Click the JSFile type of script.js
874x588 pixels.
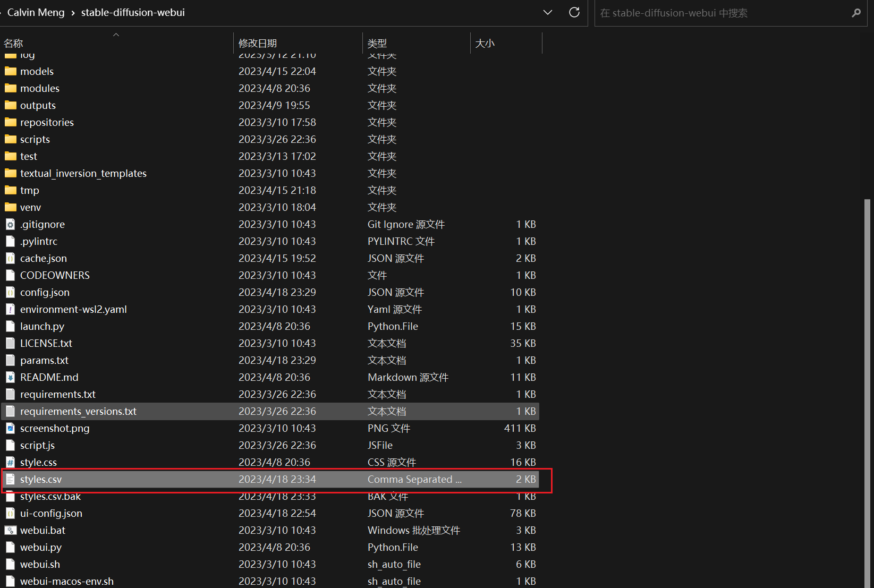coord(380,445)
